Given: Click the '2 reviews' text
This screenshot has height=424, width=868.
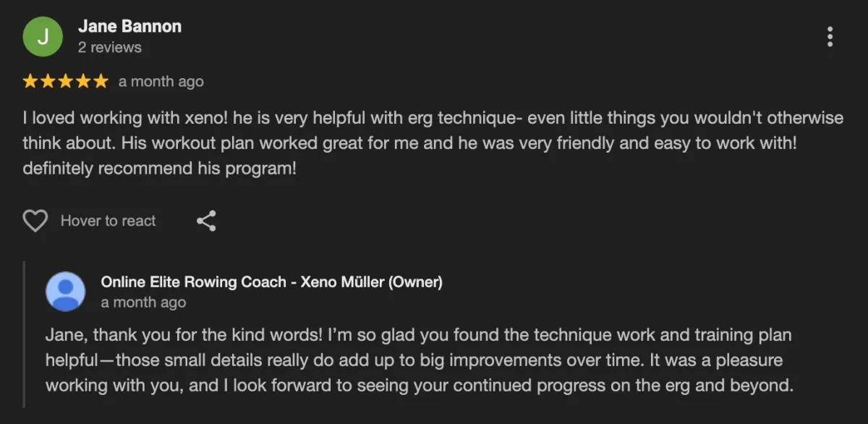Looking at the screenshot, I should 109,48.
